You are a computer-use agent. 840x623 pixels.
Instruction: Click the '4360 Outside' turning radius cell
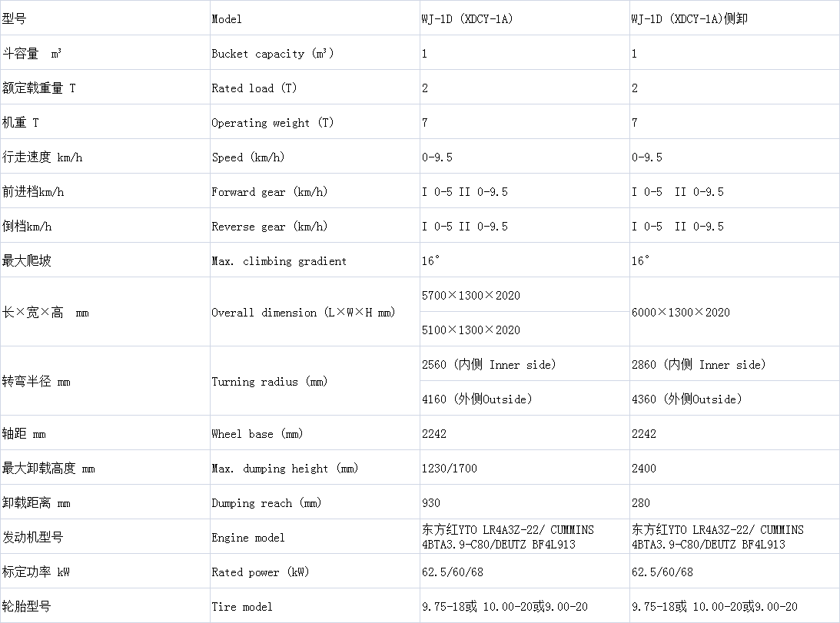click(686, 399)
